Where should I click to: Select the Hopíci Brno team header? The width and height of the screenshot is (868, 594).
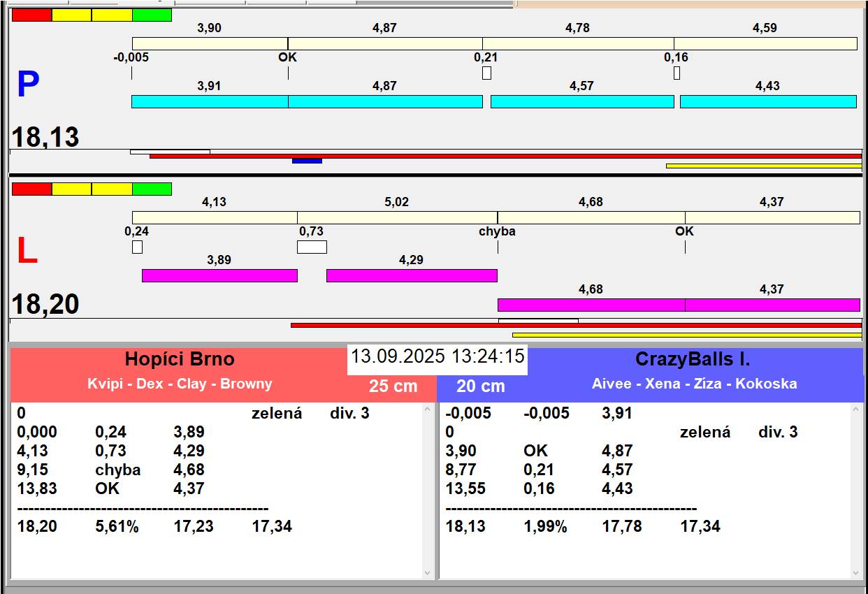(180, 360)
